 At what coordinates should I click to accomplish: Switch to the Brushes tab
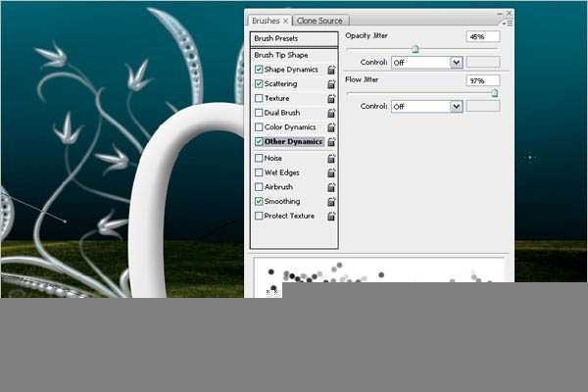(266, 21)
